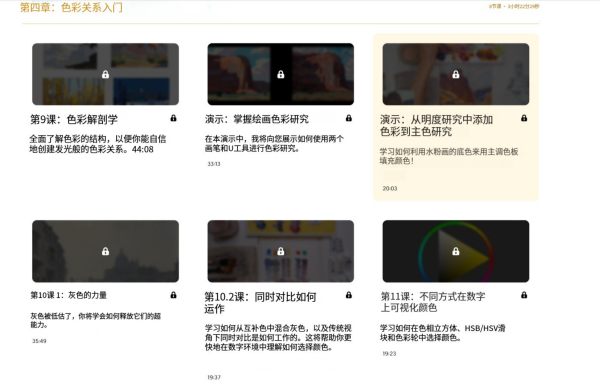Click the padlock beside title 第11课
The width and height of the screenshot is (600, 384).
click(x=524, y=295)
